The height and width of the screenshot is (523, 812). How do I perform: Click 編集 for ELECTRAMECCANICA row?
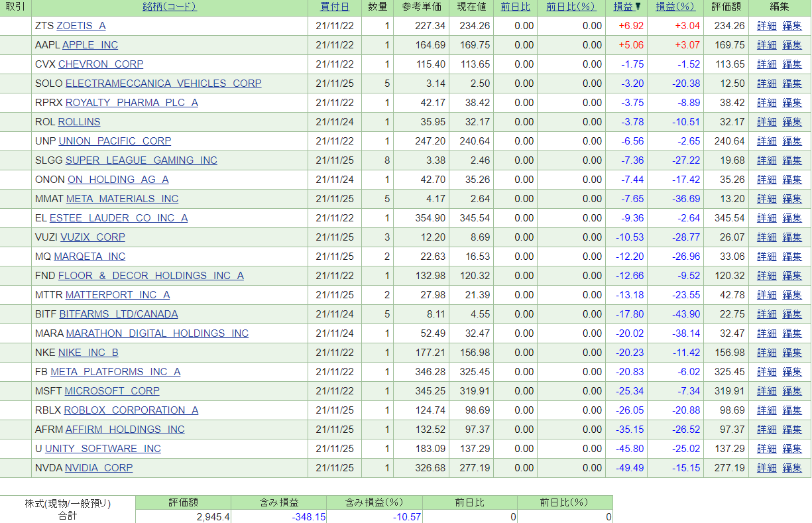[x=792, y=84]
